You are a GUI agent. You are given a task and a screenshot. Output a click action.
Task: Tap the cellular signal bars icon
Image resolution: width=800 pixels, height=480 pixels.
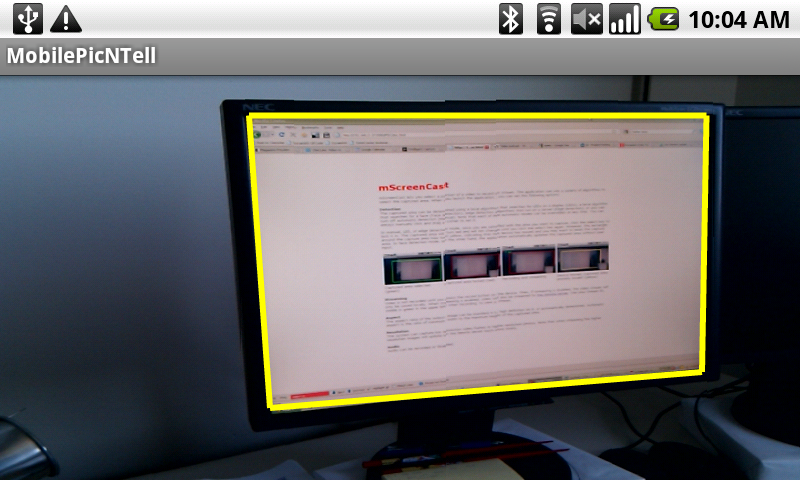pyautogui.click(x=624, y=19)
